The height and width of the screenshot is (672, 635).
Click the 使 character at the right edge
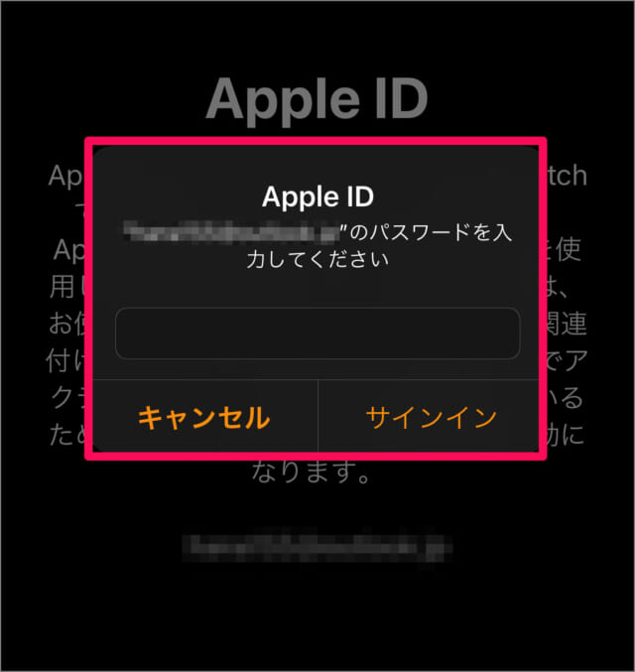pyautogui.click(x=569, y=250)
